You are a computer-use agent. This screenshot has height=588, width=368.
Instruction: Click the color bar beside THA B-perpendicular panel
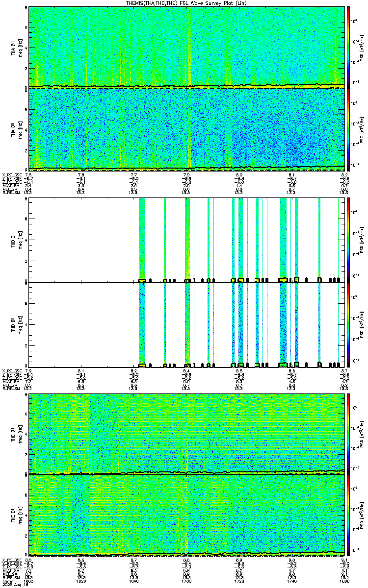click(x=348, y=48)
